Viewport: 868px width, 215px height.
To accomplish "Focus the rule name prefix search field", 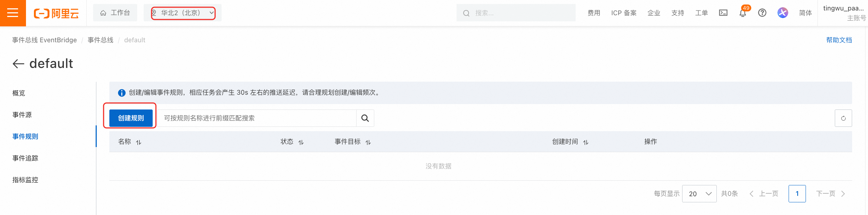I will [257, 118].
